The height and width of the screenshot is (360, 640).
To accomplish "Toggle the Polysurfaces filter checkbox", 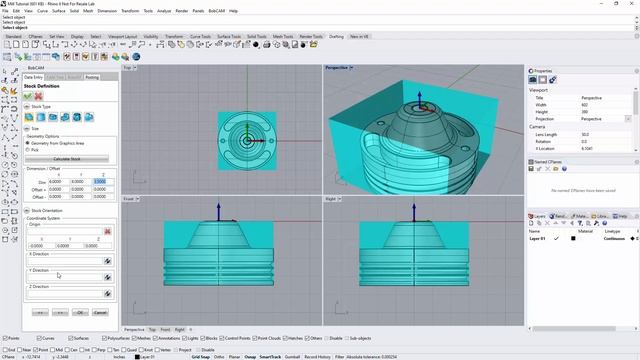I will pos(104,338).
